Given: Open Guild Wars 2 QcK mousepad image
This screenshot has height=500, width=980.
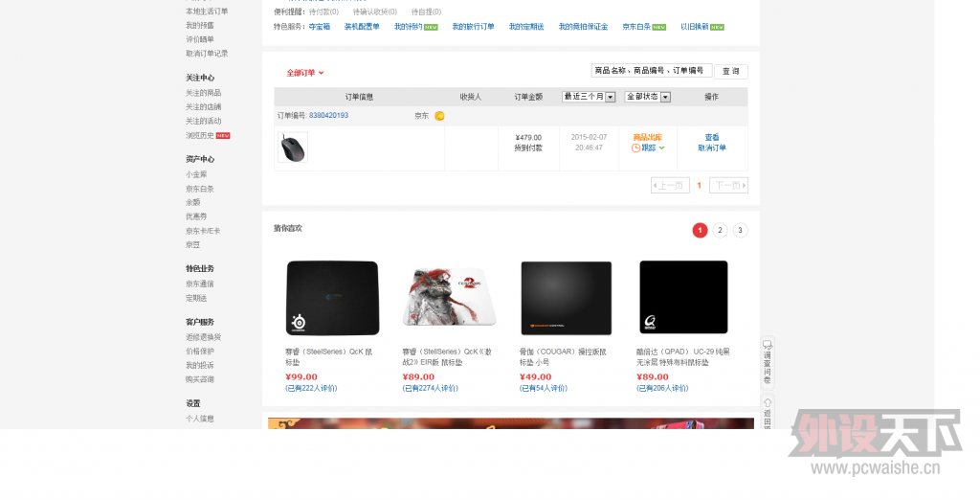Looking at the screenshot, I should click(x=450, y=298).
